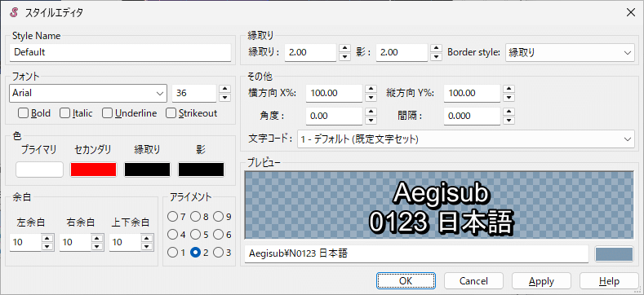Increase 上下余白 vertical margin up arrow
644x295 pixels.
[147, 239]
